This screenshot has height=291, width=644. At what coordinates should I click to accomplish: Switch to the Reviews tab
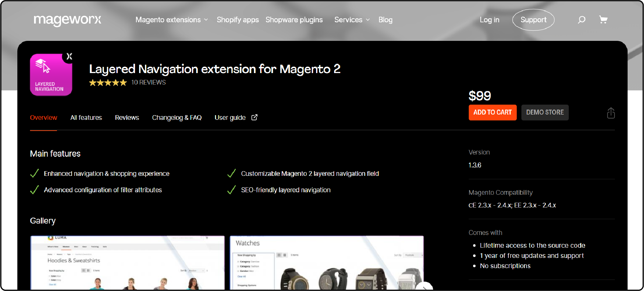pos(127,118)
